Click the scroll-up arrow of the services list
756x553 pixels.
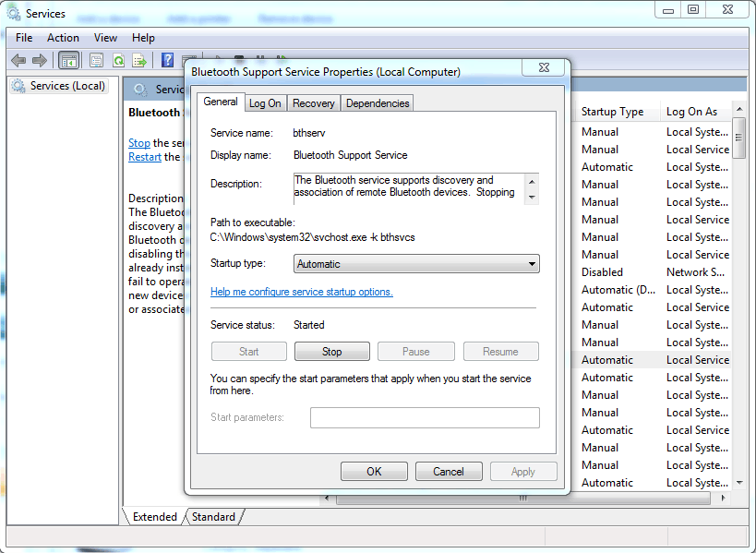[x=739, y=110]
